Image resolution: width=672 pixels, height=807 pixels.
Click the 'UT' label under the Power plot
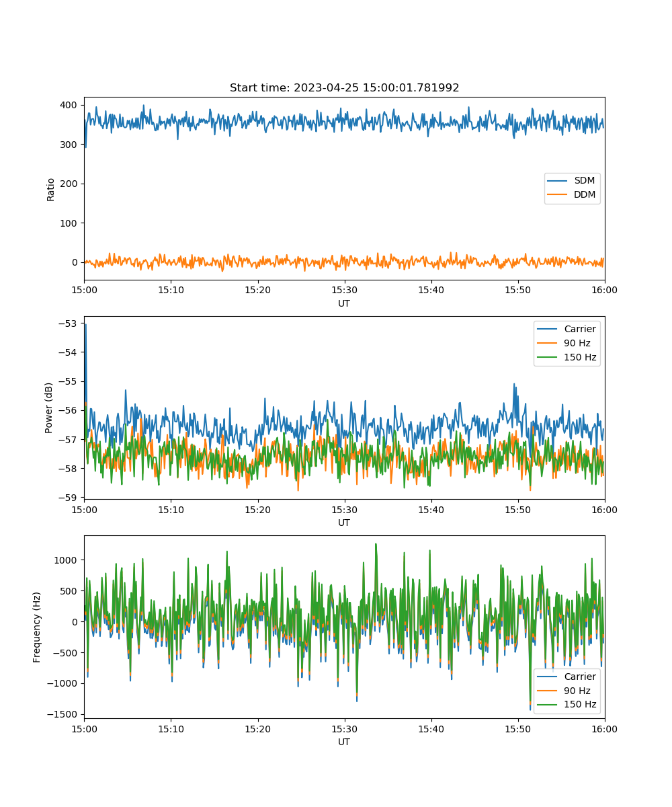point(344,523)
